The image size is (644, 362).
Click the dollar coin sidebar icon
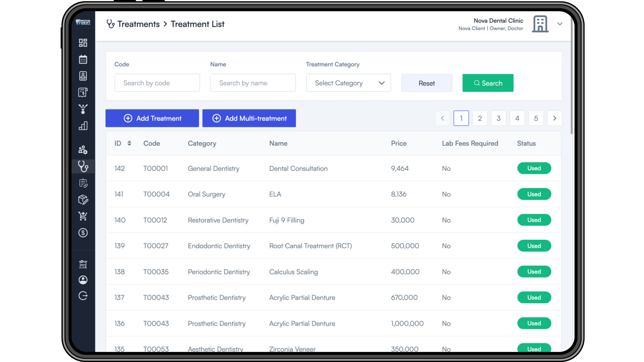tap(83, 233)
